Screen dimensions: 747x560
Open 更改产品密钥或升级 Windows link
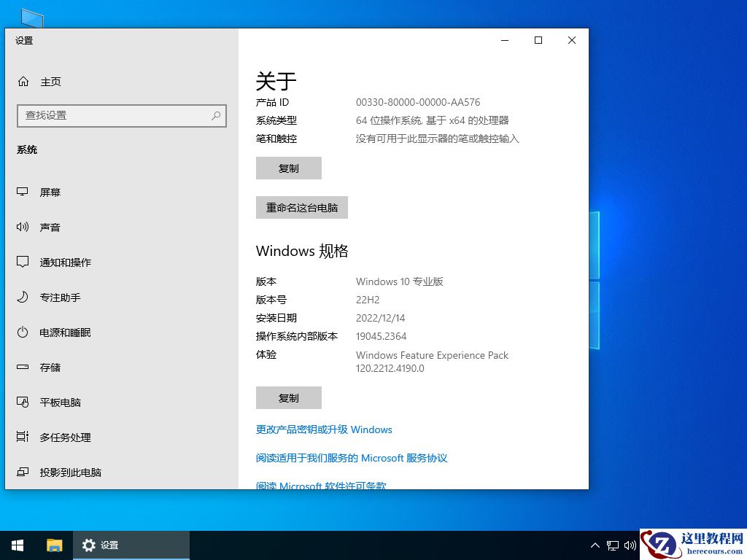[x=324, y=429]
